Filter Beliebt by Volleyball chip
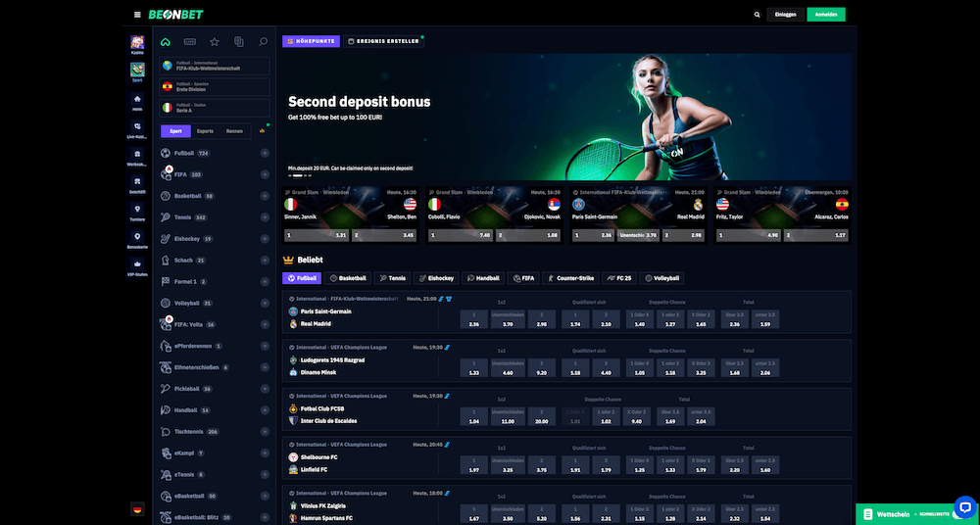Viewport: 980px width, 525px height. (661, 278)
